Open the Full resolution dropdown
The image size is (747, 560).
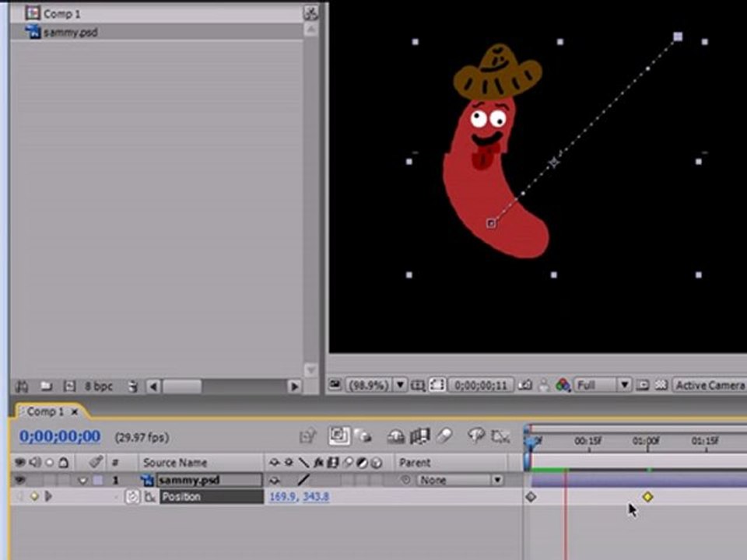coord(602,385)
